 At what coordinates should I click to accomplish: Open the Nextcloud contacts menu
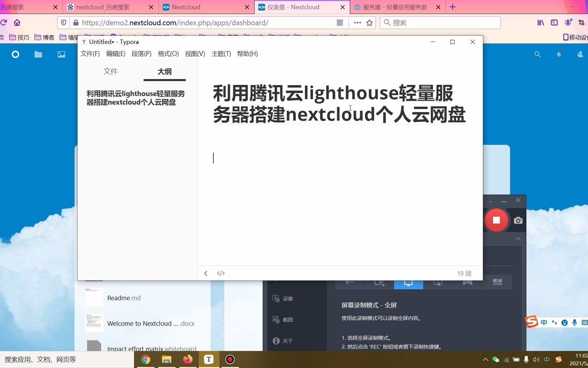point(580,54)
